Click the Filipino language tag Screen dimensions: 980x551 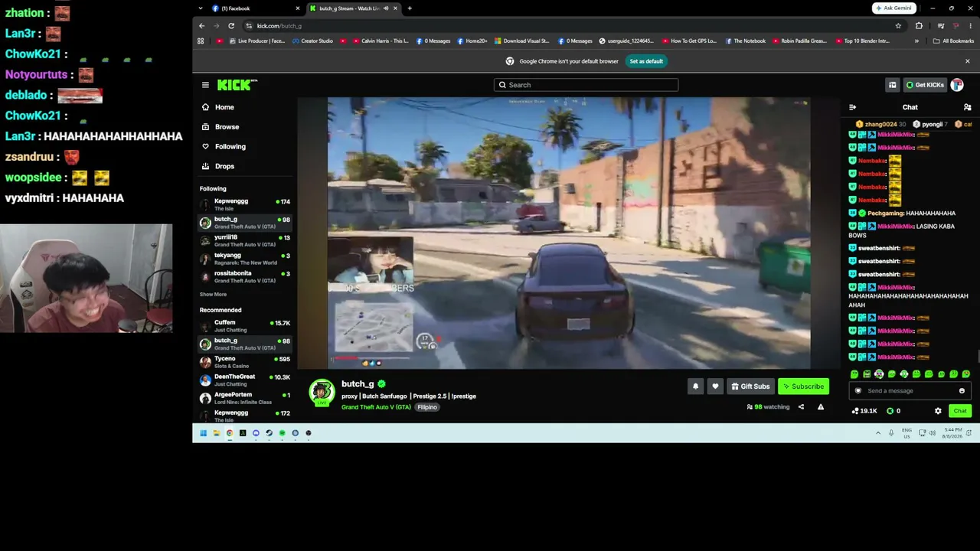[x=427, y=407]
